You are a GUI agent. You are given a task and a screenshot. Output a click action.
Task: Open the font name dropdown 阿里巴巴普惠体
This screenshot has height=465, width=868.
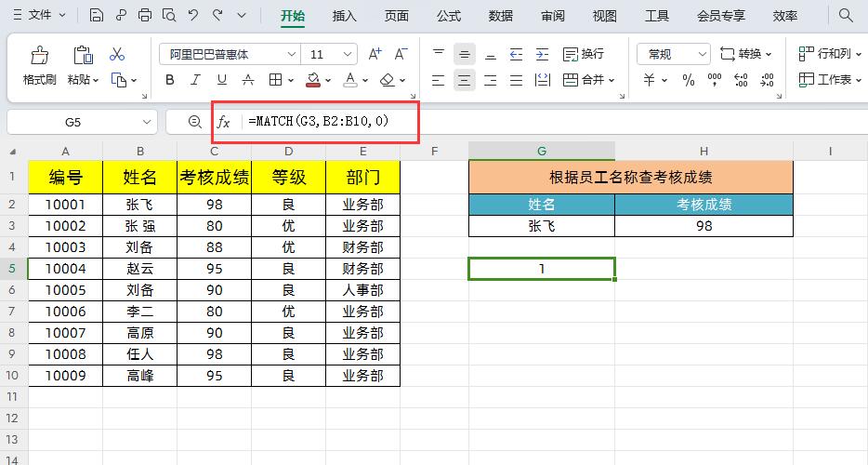coord(230,54)
